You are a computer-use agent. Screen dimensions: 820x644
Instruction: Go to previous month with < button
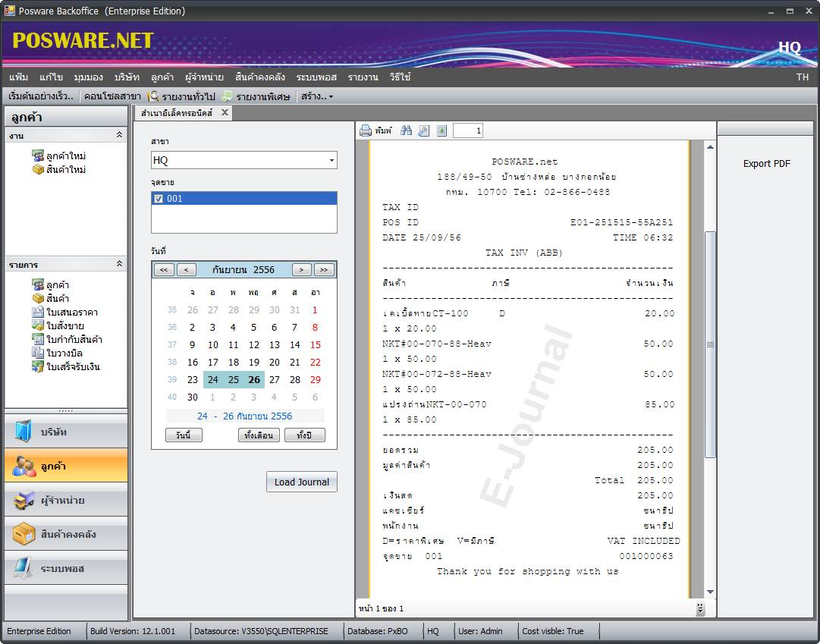click(186, 270)
